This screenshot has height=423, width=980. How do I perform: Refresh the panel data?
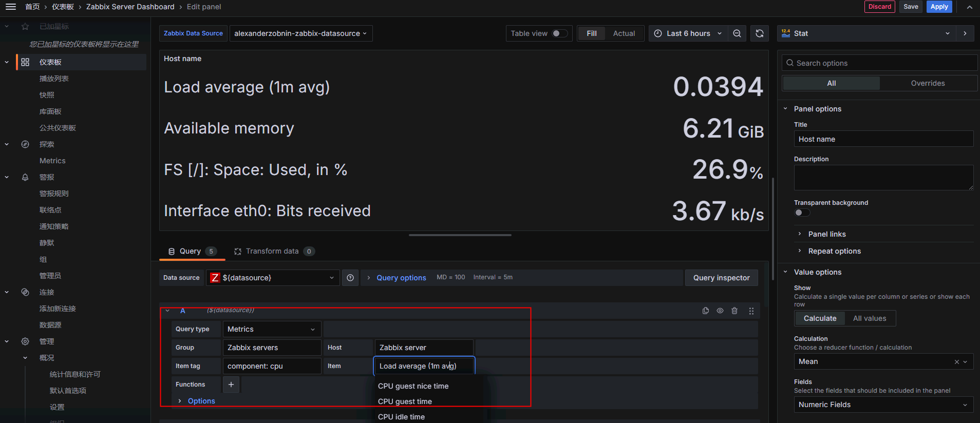[760, 33]
